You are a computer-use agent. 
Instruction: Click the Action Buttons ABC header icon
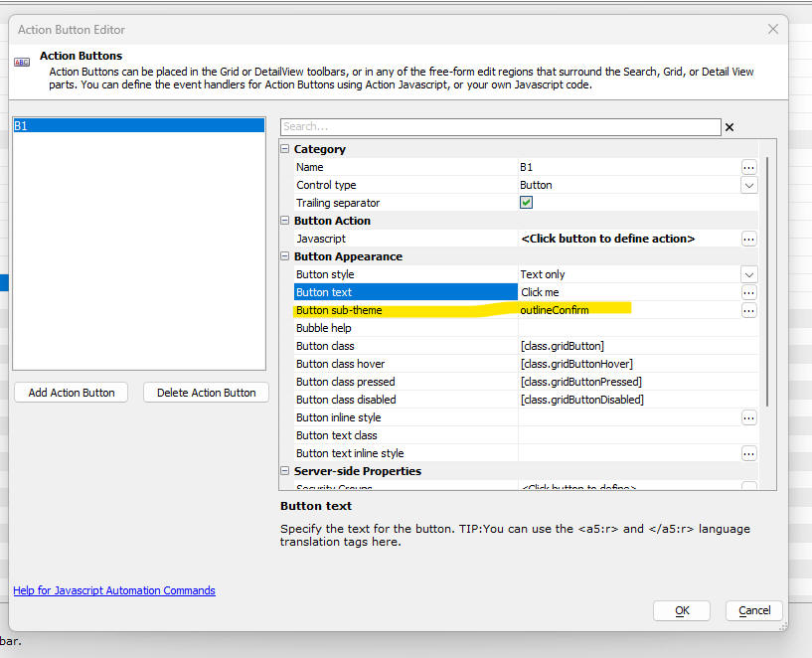point(22,63)
